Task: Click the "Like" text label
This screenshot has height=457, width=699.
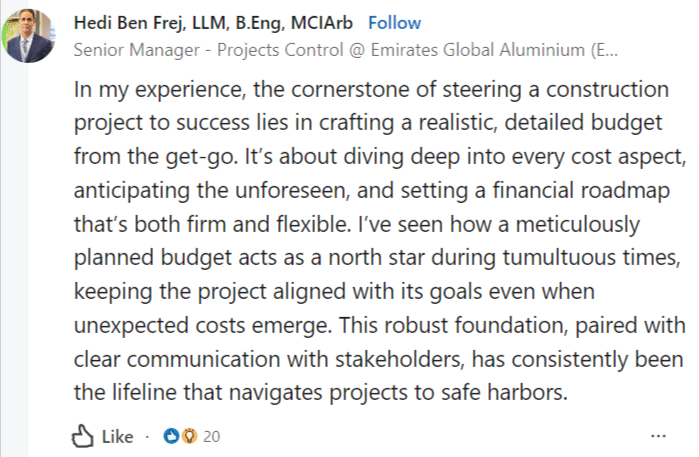Action: click(x=117, y=436)
